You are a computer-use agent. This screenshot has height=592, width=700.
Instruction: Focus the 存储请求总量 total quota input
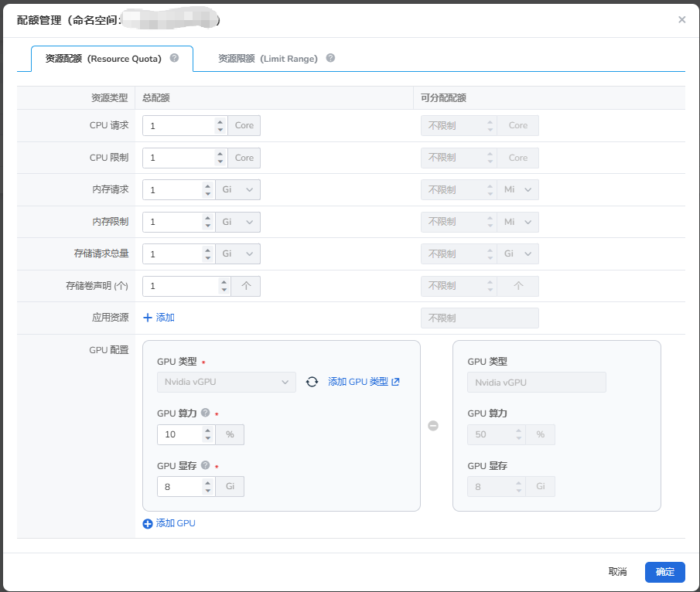pos(172,253)
